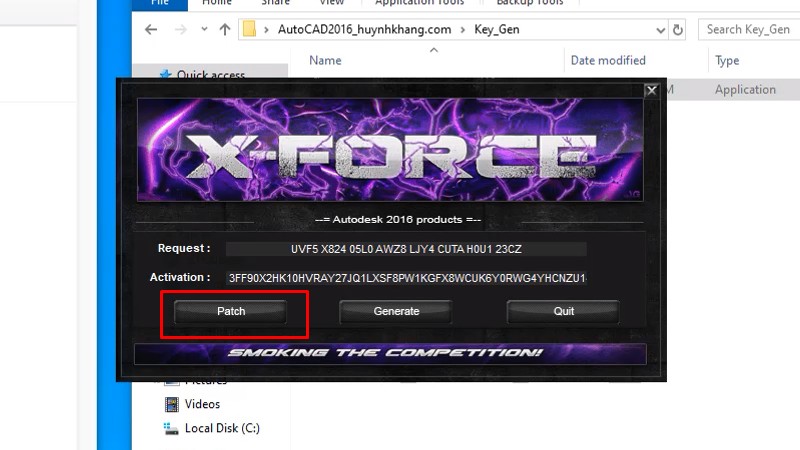Click inside the Request code field
Viewport: 800px width, 450px height.
tap(405, 248)
